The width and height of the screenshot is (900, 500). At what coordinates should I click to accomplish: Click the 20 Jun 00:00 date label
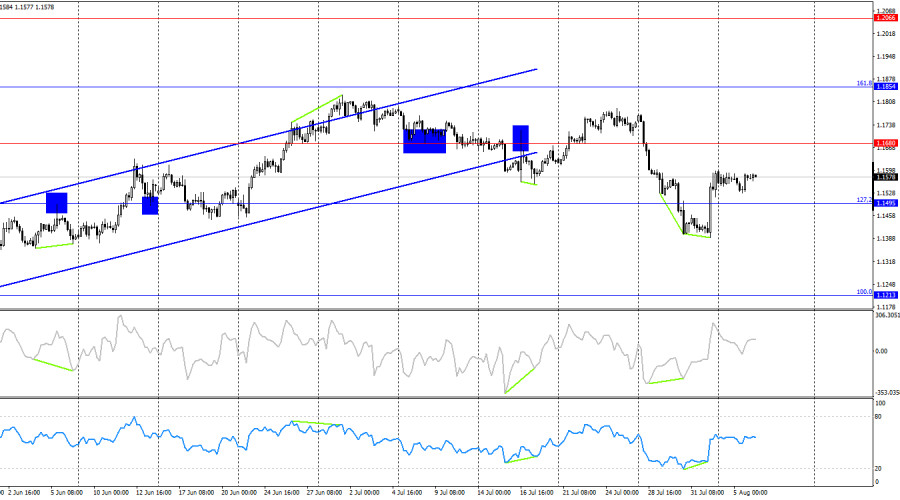(239, 493)
